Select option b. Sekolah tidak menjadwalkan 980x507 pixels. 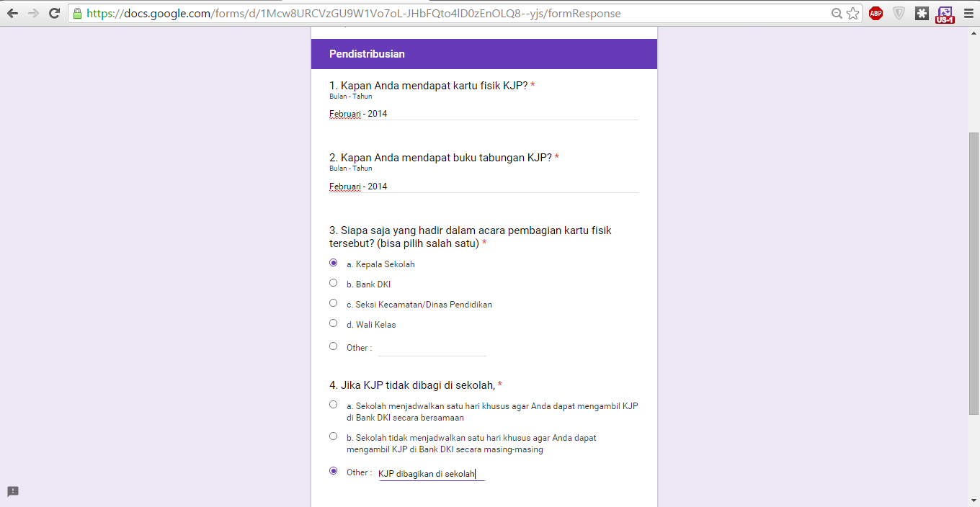pos(333,436)
